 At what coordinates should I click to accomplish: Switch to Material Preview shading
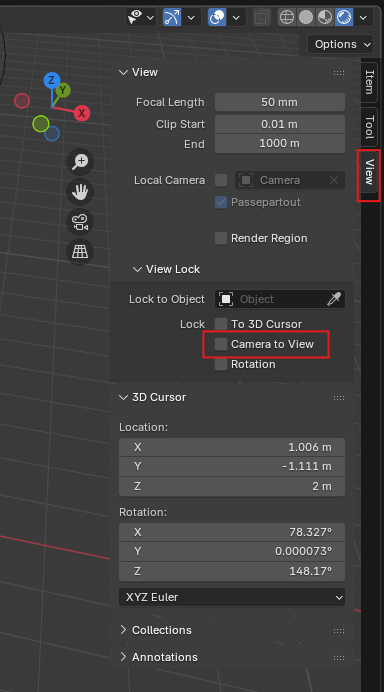tap(325, 18)
